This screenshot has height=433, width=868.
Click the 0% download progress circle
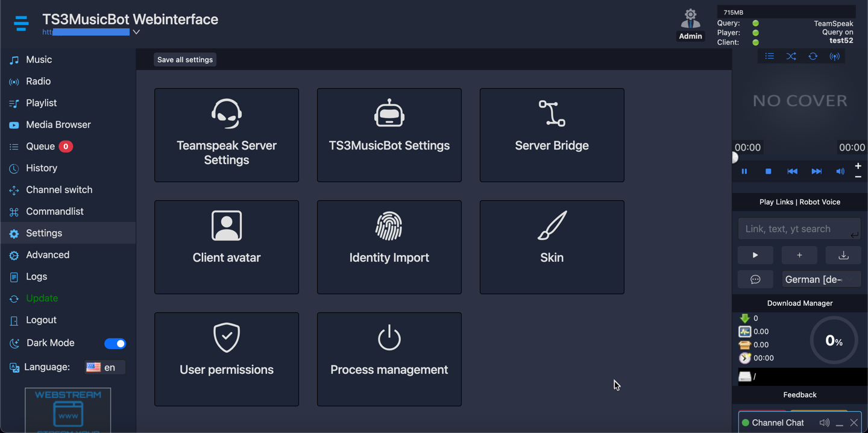click(x=834, y=341)
